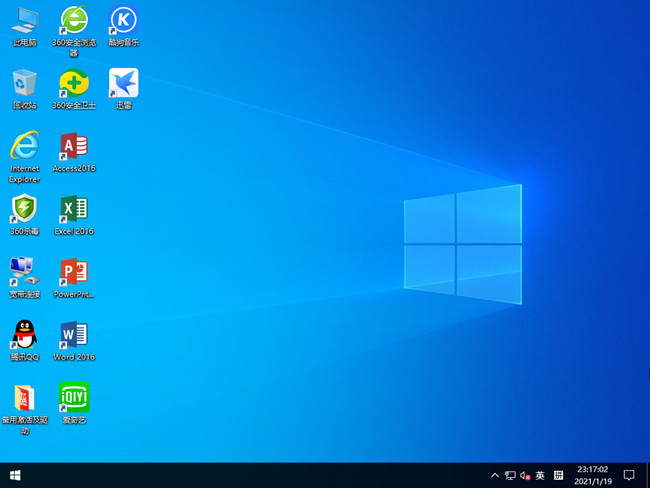Open the taskbar clock showing 23:17:02

tap(593, 476)
